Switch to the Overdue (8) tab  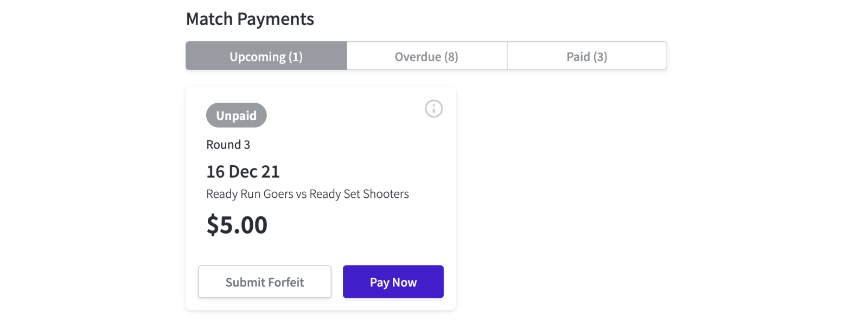point(426,56)
